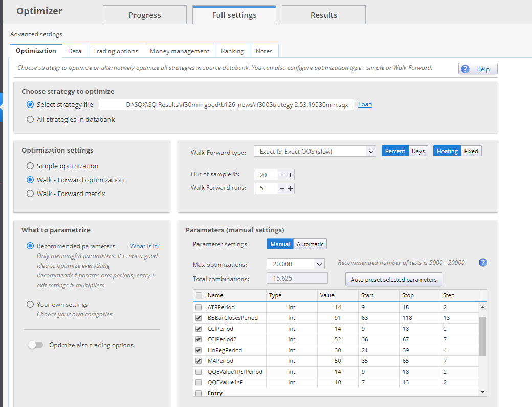Image resolution: width=532 pixels, height=407 pixels.
Task: Select the Floating option
Action: point(447,151)
